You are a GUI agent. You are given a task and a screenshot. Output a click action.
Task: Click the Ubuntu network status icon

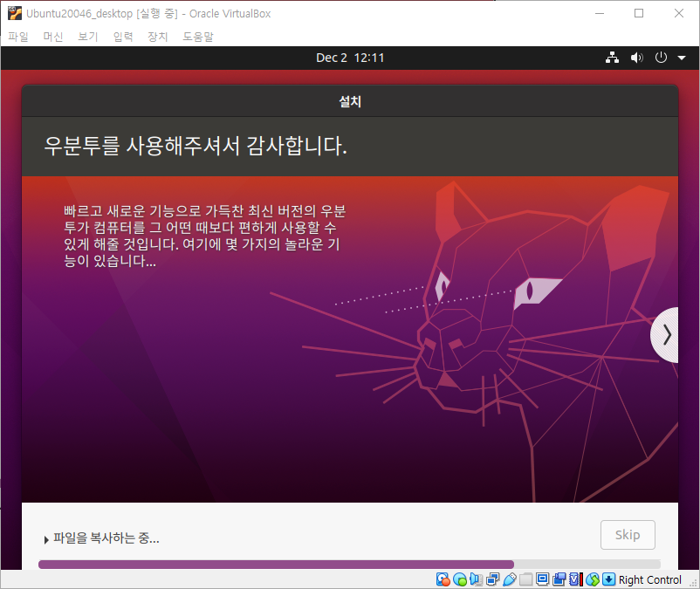(612, 58)
